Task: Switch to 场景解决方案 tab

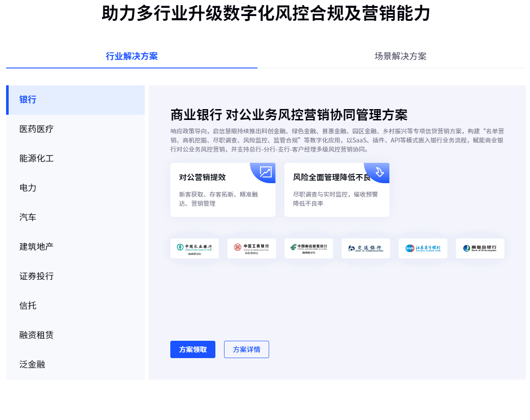Action: tap(400, 56)
